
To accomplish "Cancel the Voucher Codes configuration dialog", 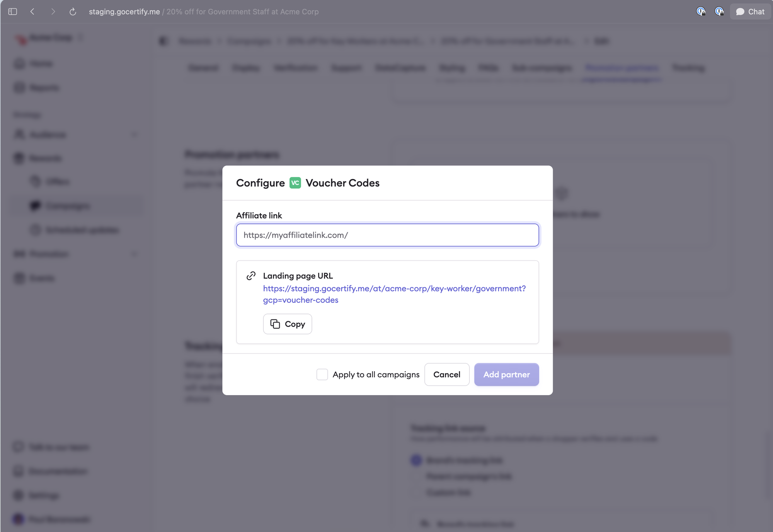I will (x=447, y=374).
